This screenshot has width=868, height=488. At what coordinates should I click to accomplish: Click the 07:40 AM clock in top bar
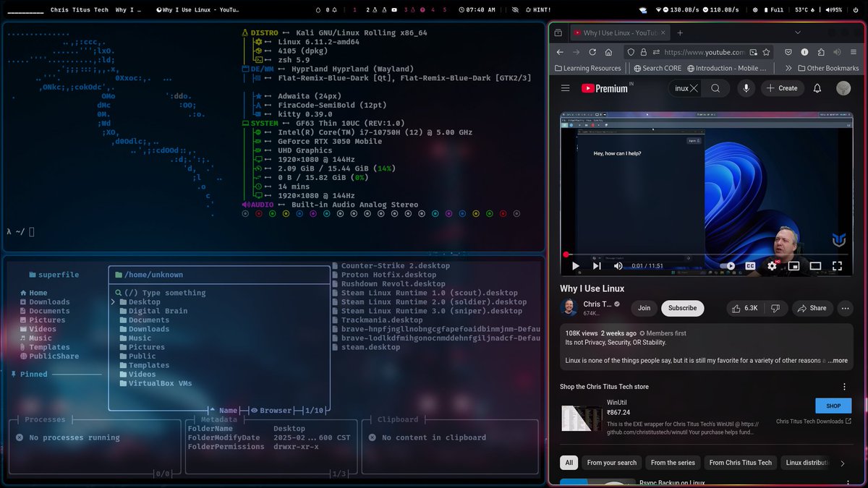476,10
